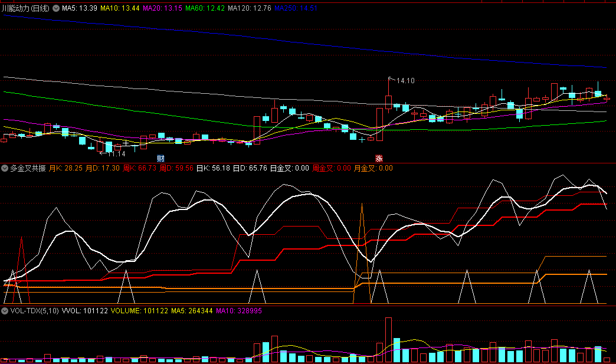This screenshot has width=616, height=364.
Task: Click the tall orange monthly golden-cross spike
Action: [362, 253]
